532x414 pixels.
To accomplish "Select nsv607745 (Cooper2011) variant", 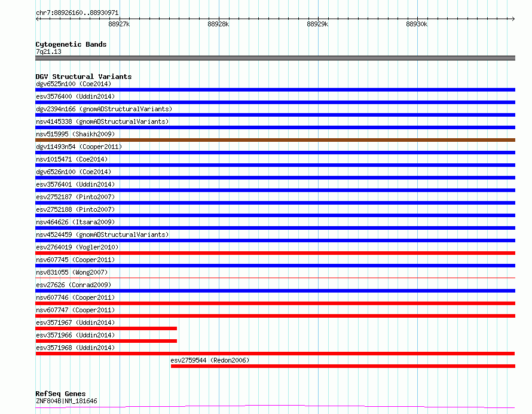I will (75, 260).
